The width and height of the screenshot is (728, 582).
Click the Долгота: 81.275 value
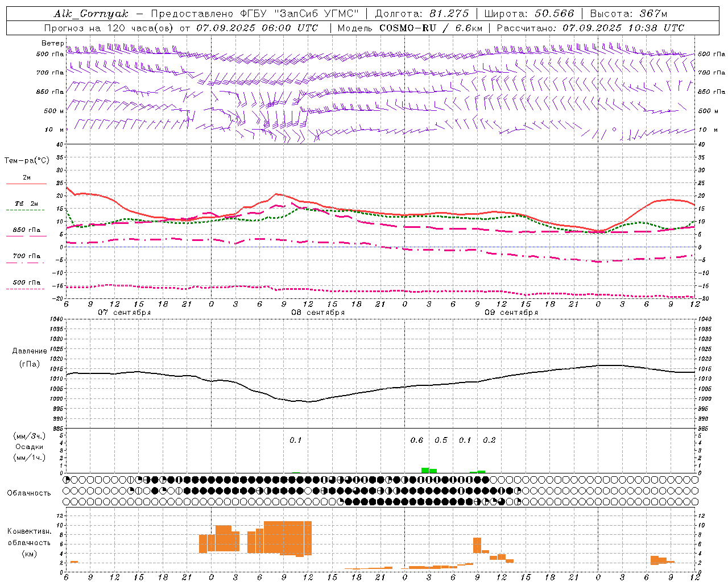coord(422,14)
